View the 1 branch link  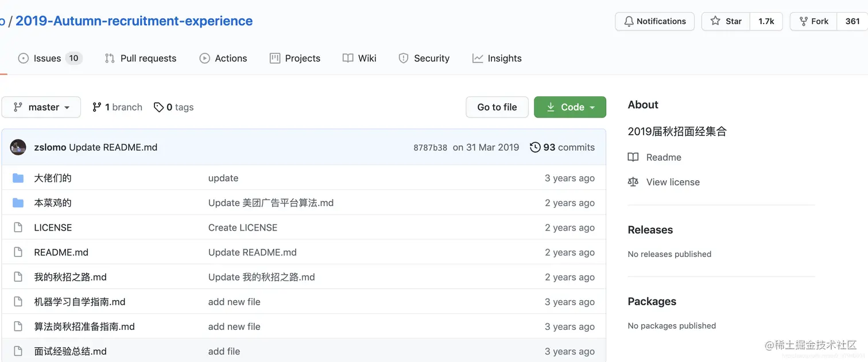117,107
